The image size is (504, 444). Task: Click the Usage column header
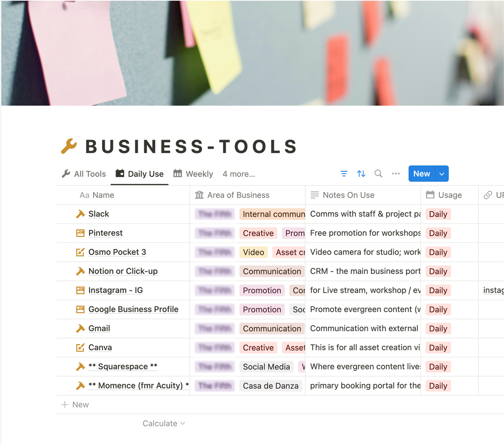[449, 195]
